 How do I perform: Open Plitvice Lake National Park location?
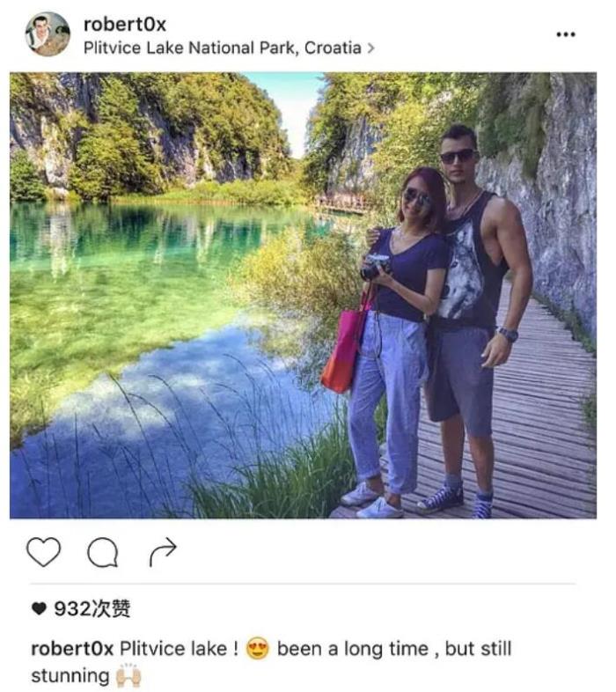[x=223, y=48]
